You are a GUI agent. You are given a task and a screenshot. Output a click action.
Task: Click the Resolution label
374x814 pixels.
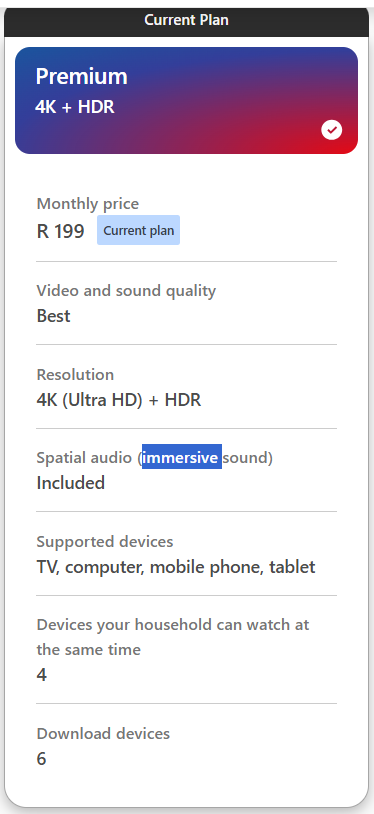tap(75, 374)
